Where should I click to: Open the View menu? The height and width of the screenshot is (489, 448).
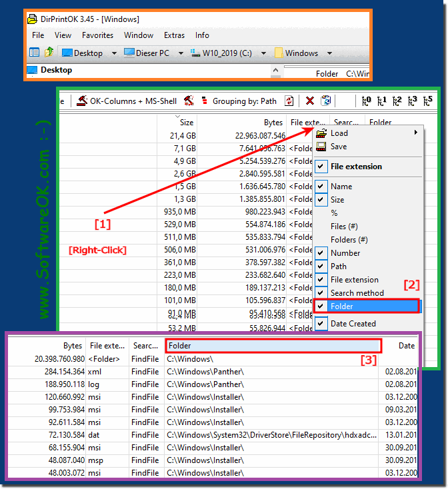tap(63, 35)
